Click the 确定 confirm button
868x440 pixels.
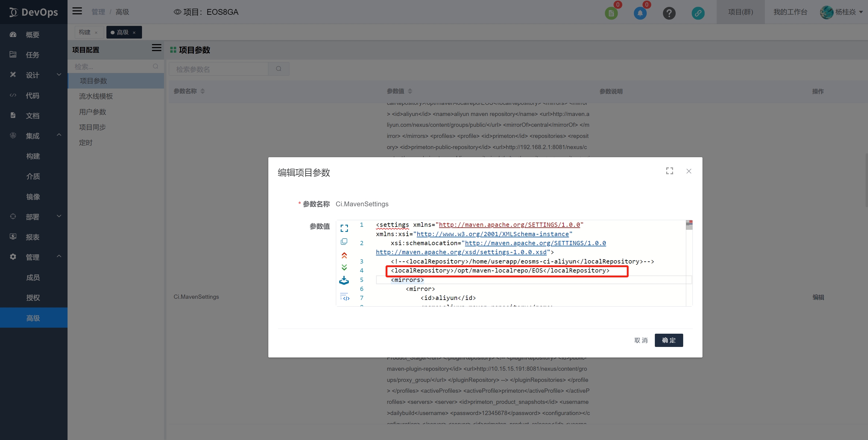[x=668, y=340]
